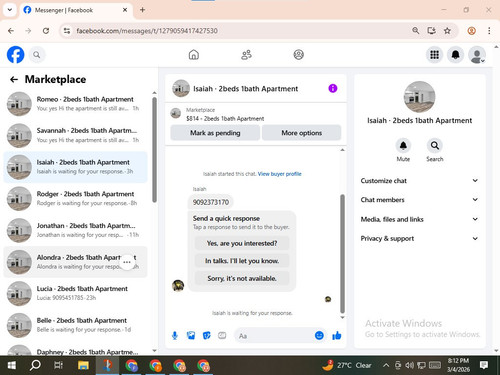Reload the Messenger page
This screenshot has height=375, width=500.
(46, 31)
